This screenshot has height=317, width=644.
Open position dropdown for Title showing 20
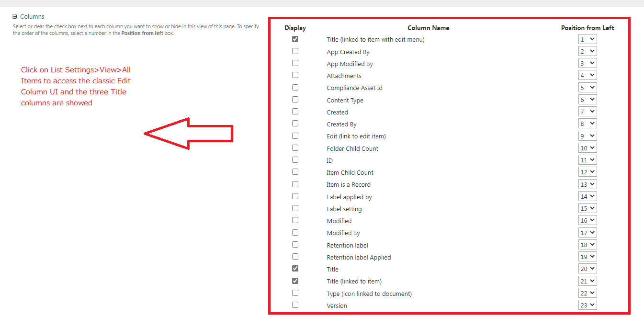[588, 269]
